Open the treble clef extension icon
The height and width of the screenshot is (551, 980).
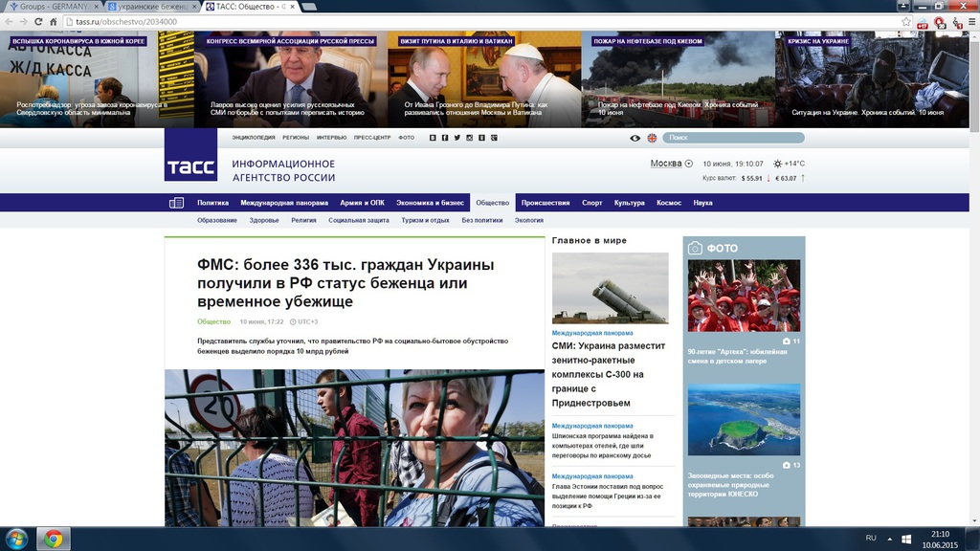point(957,23)
